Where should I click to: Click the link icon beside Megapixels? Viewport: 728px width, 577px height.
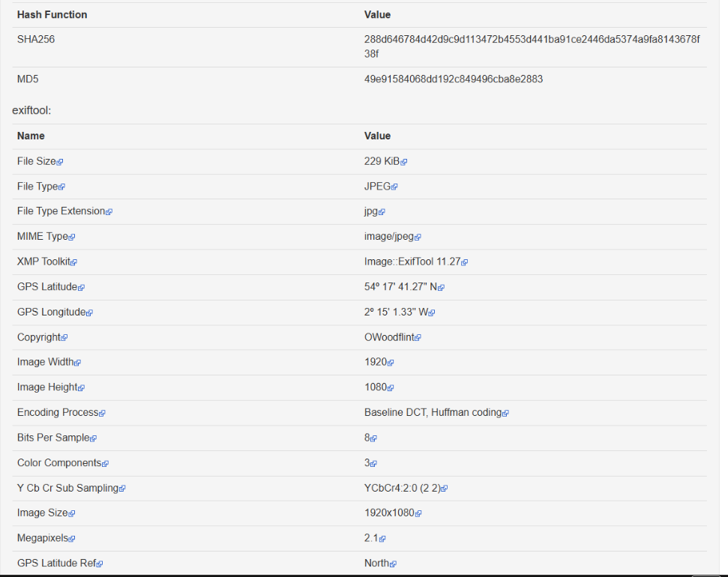coord(72,539)
